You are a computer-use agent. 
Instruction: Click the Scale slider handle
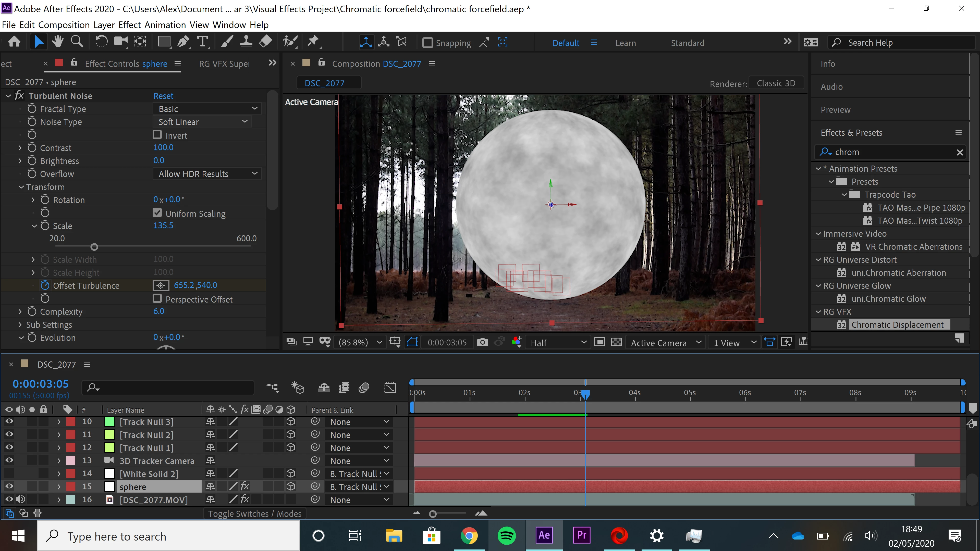(94, 247)
